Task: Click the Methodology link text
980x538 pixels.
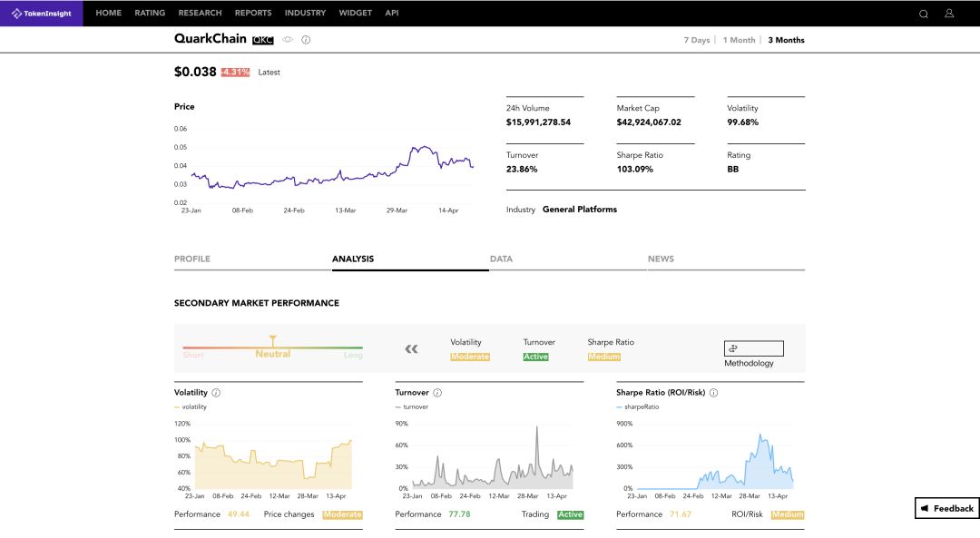Action: click(749, 363)
